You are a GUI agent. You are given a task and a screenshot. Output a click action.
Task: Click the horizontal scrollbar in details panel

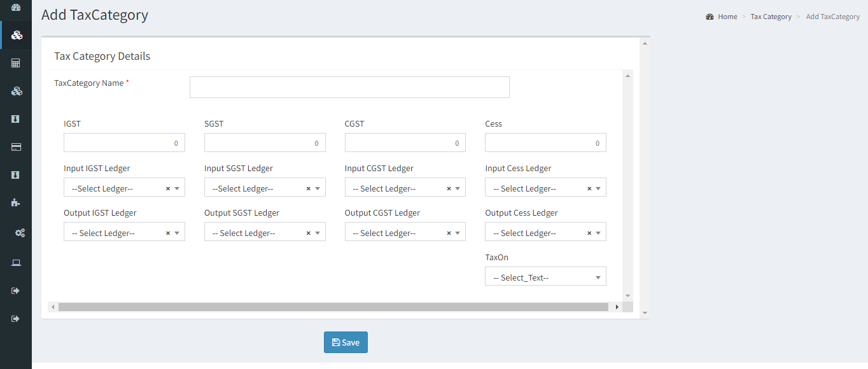[333, 307]
